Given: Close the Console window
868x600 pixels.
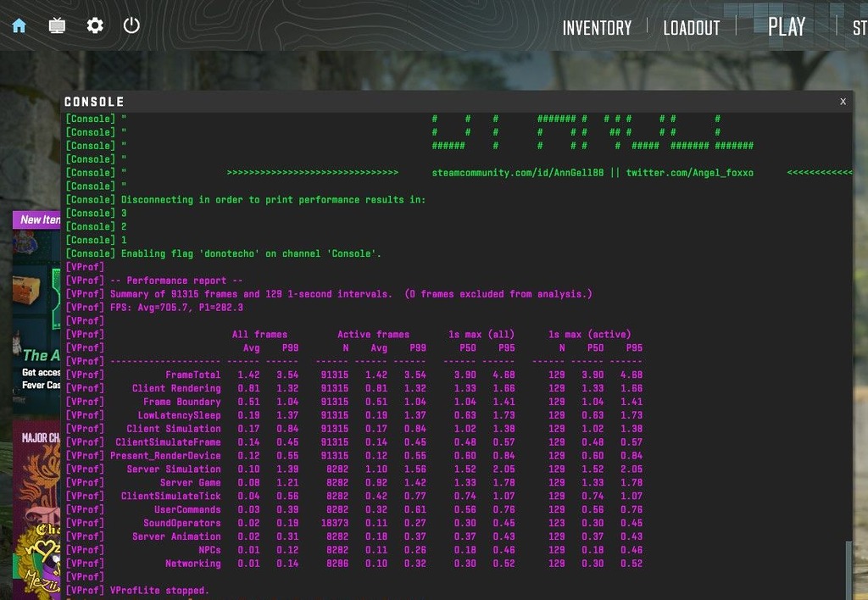Looking at the screenshot, I should click(x=843, y=101).
